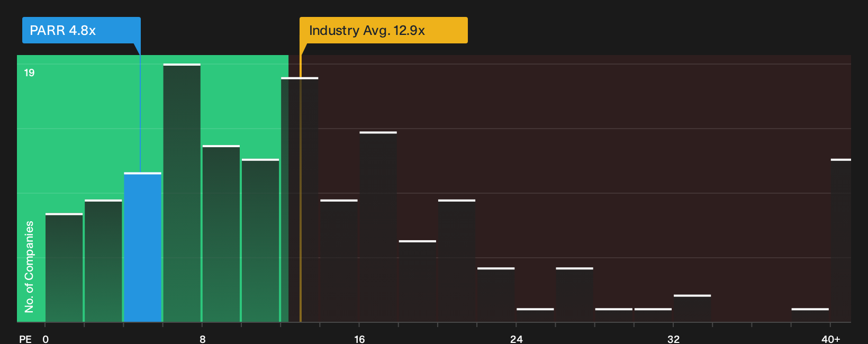The height and width of the screenshot is (344, 868).
Task: Click the Industry Avg. 12.9x label
Action: click(383, 30)
